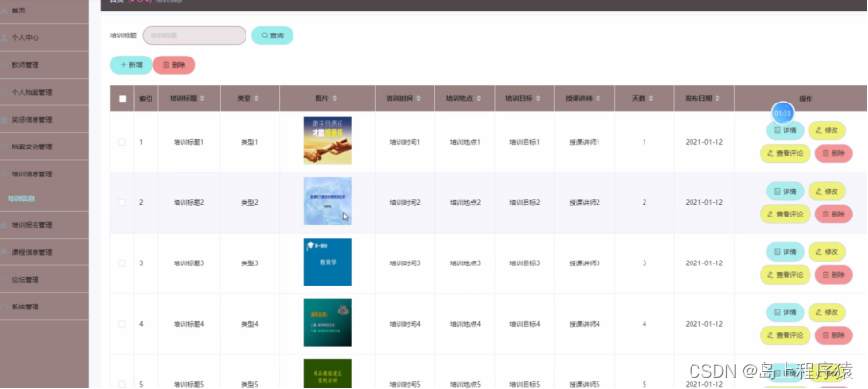Delete row 培训标题4 with its 删除 button
The height and width of the screenshot is (389, 868).
point(833,335)
